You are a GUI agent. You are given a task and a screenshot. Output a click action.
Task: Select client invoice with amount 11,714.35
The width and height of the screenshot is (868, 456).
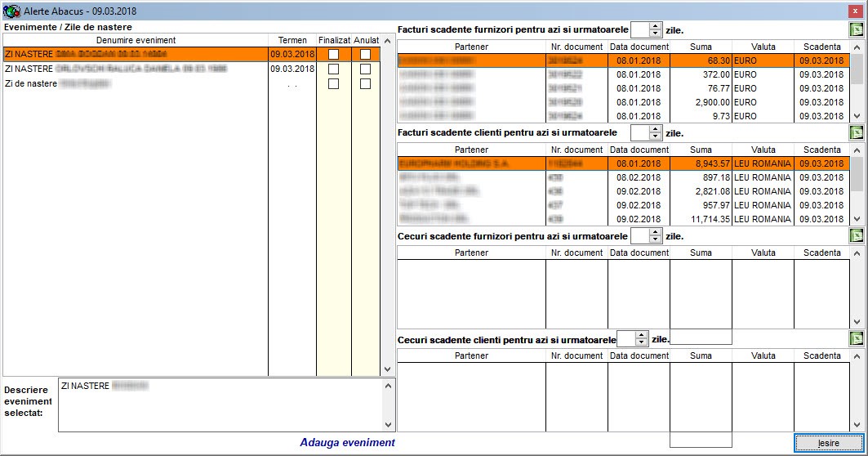pyautogui.click(x=623, y=219)
